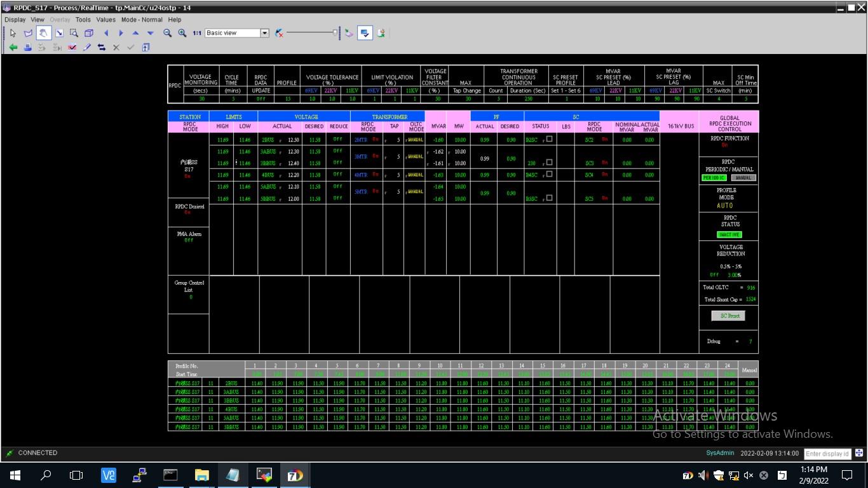Click the gray checkmark confirm icon

click(x=131, y=48)
